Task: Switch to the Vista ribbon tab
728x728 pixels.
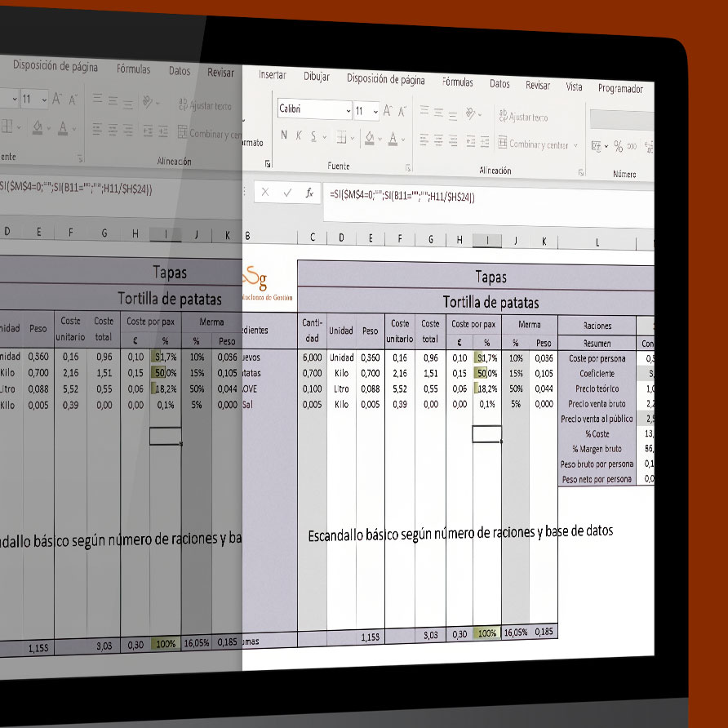Action: click(574, 87)
